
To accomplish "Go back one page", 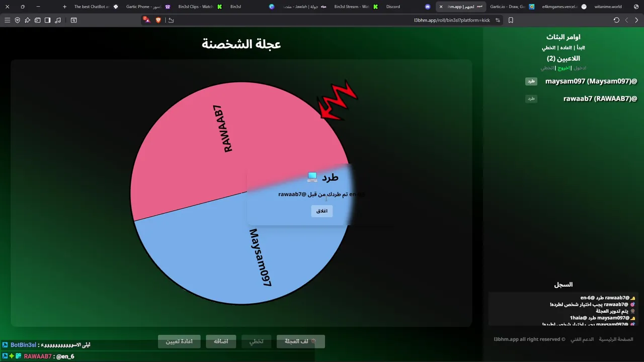I will click(636, 20).
